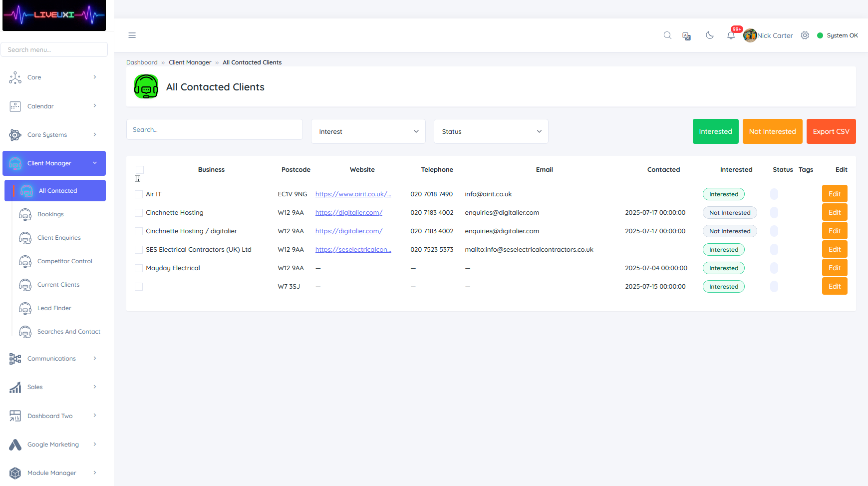
Task: Tick the select-all checkbox in table header
Action: (140, 170)
